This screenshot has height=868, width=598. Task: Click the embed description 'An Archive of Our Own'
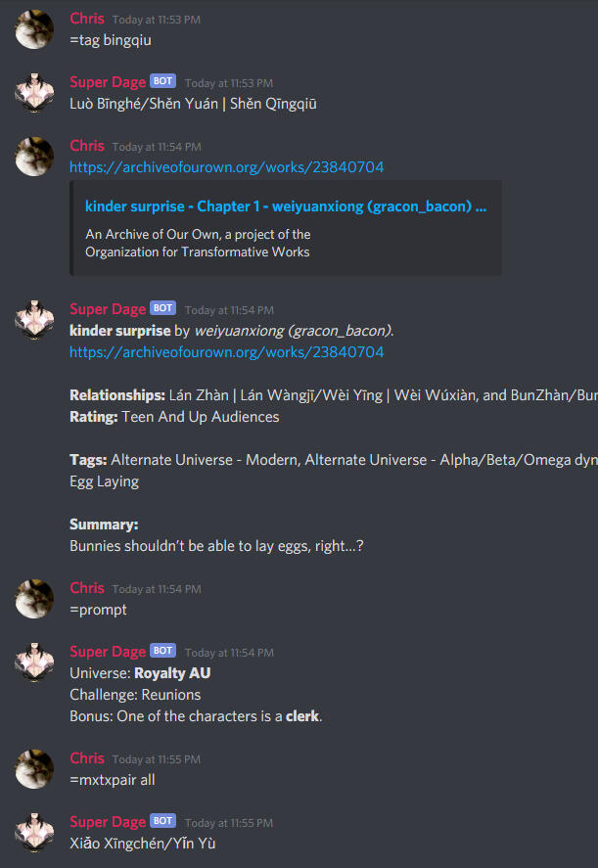pos(198,243)
